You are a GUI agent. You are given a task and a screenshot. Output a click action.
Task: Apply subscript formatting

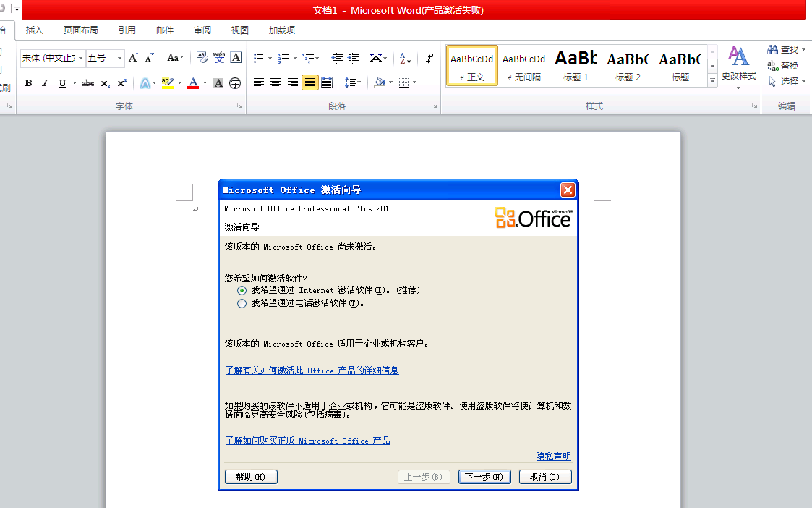click(105, 83)
